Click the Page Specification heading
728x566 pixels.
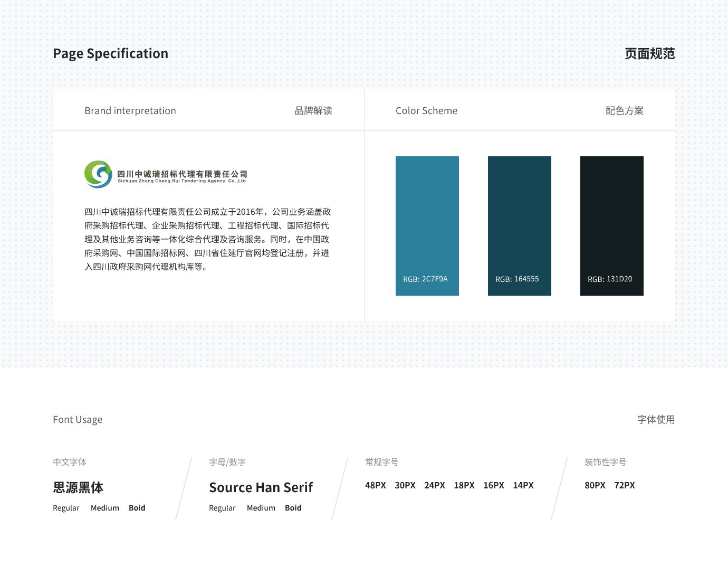110,53
